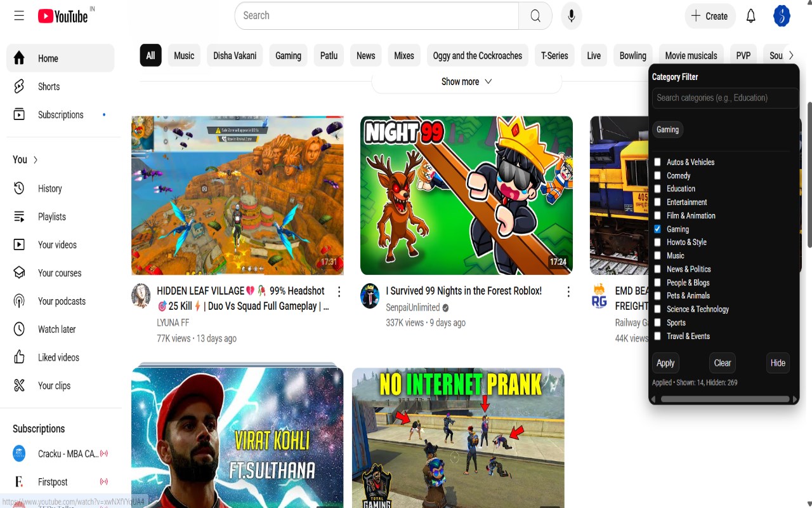Open Subscriptions from the sidebar
This screenshot has height=508, width=812.
click(60, 115)
